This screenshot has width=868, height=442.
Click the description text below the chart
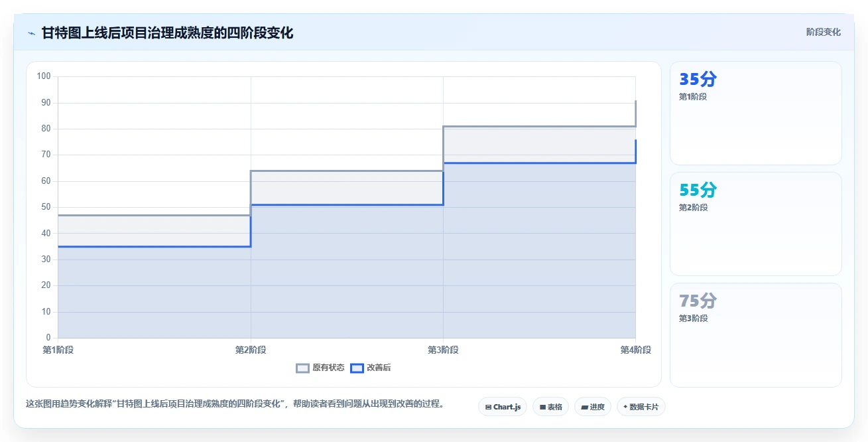tap(235, 404)
